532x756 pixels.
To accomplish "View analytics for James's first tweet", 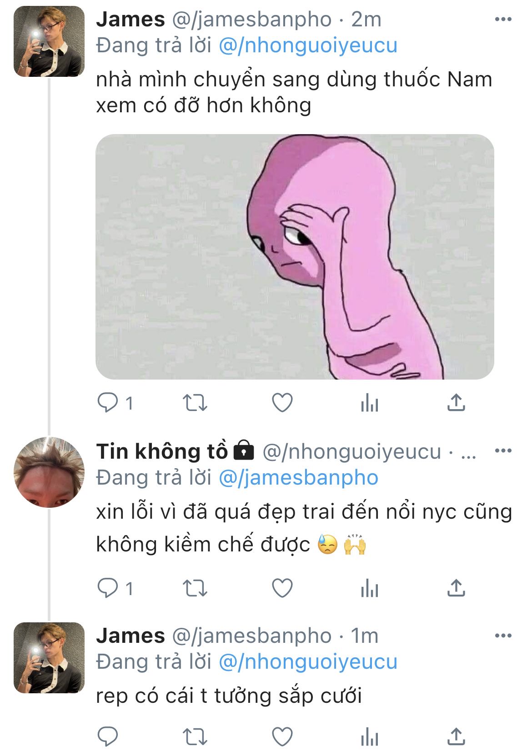I will click(x=369, y=403).
